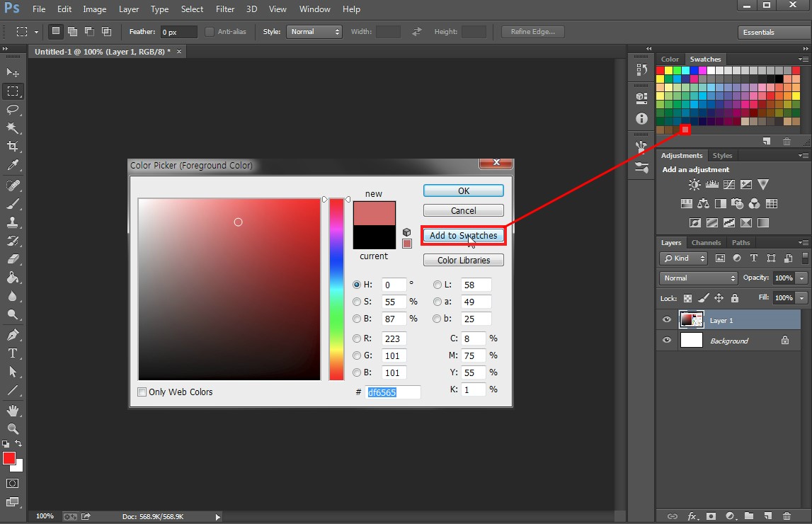This screenshot has height=524, width=812.
Task: Add Levels adjustment
Action: [712, 184]
